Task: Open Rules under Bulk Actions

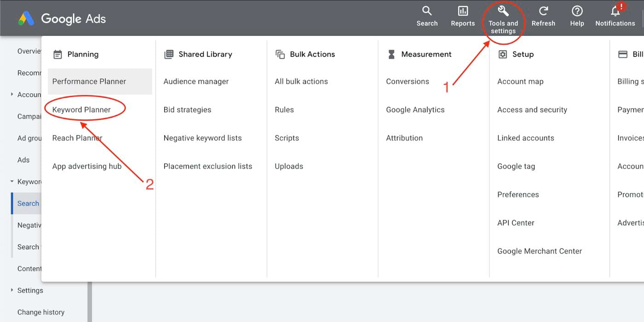Action: [x=284, y=110]
